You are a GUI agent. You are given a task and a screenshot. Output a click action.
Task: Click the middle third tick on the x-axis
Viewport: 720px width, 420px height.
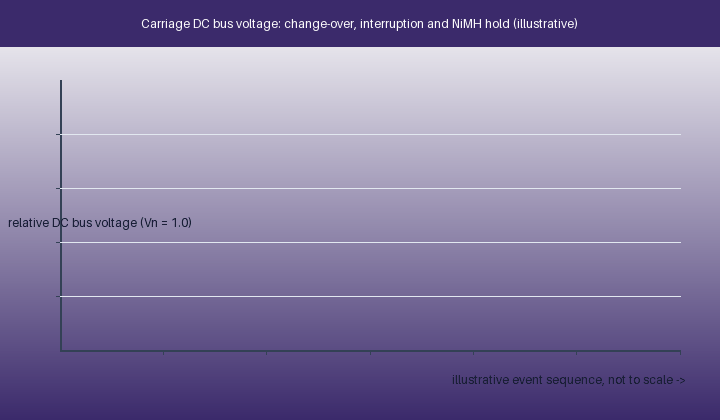coord(371,353)
